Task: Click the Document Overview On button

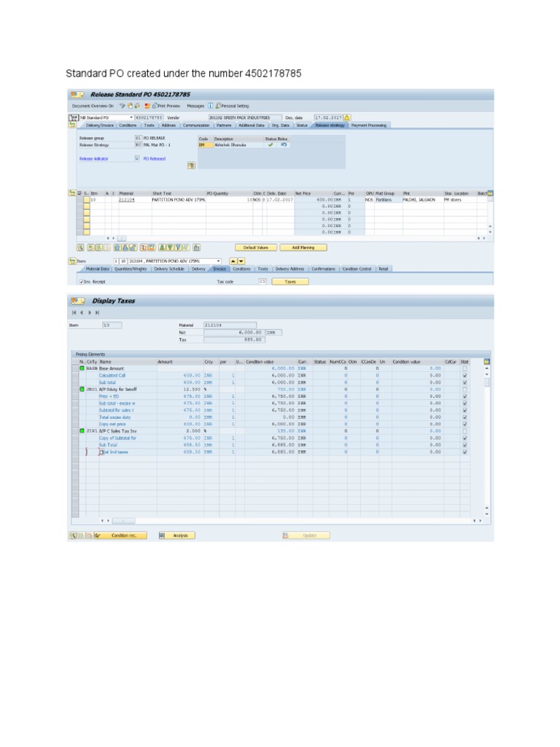Action: [x=93, y=106]
